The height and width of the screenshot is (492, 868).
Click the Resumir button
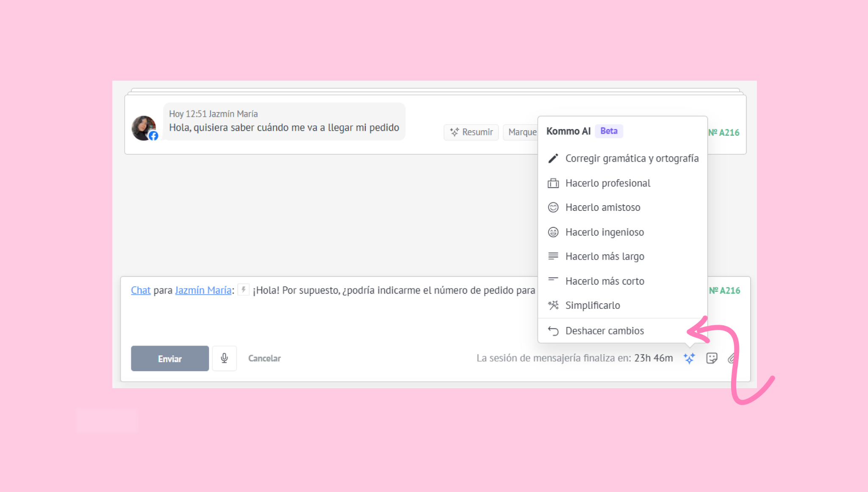coord(471,132)
